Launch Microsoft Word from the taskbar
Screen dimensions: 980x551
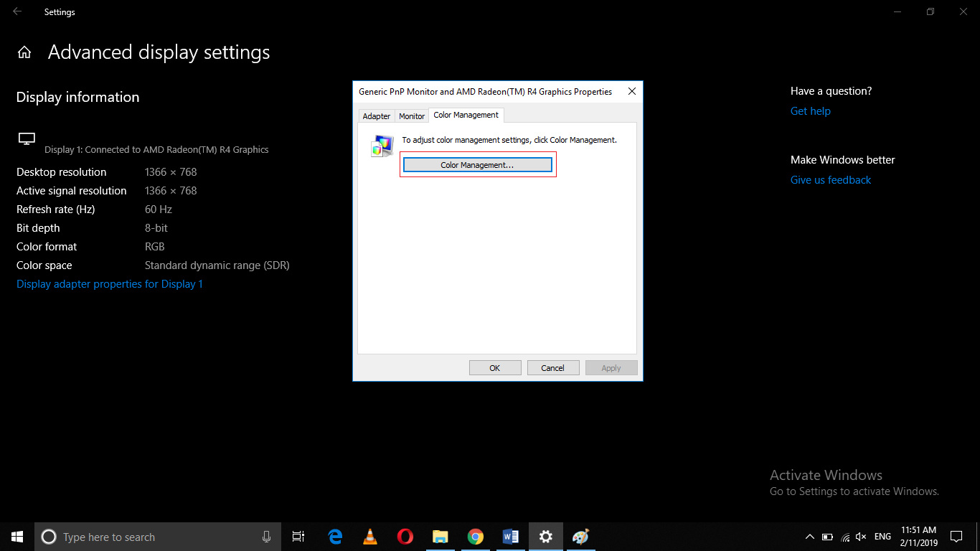click(510, 536)
